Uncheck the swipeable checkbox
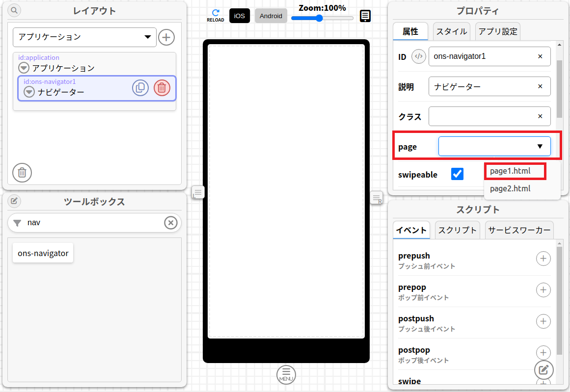Screen dimensions: 570x392 457,174
